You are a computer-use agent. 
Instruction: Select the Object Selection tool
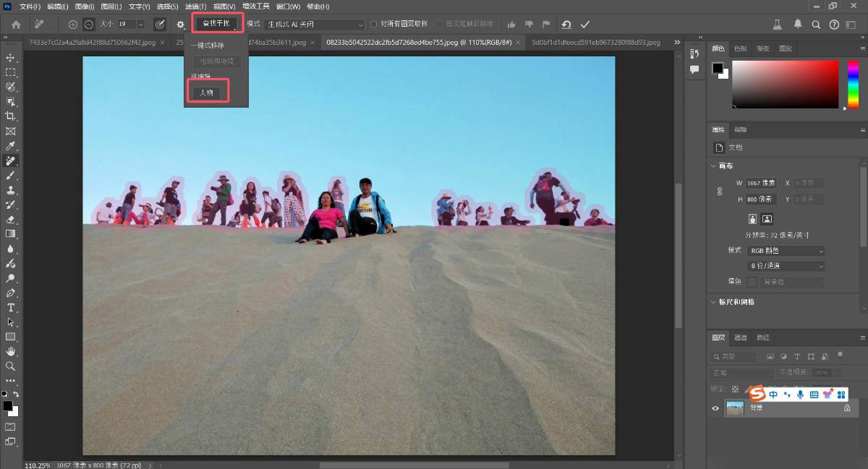click(x=10, y=102)
